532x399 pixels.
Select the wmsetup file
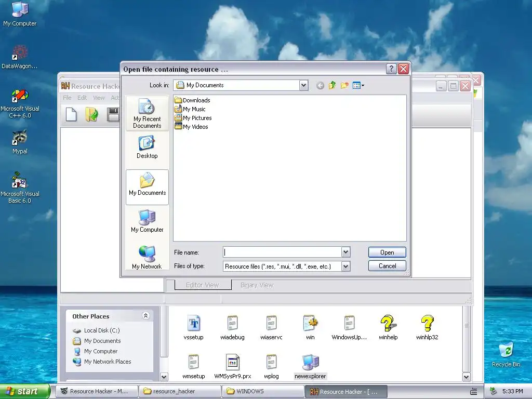click(193, 366)
